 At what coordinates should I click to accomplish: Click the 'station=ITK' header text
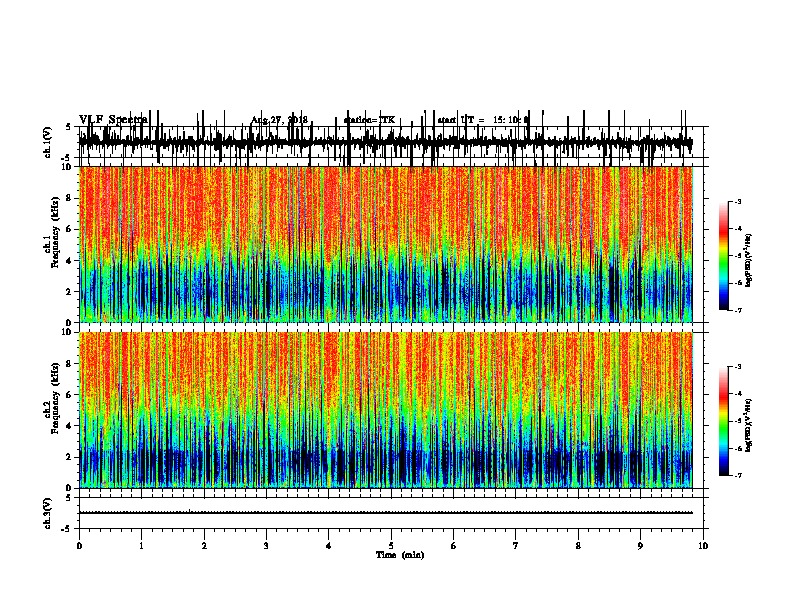click(x=369, y=120)
